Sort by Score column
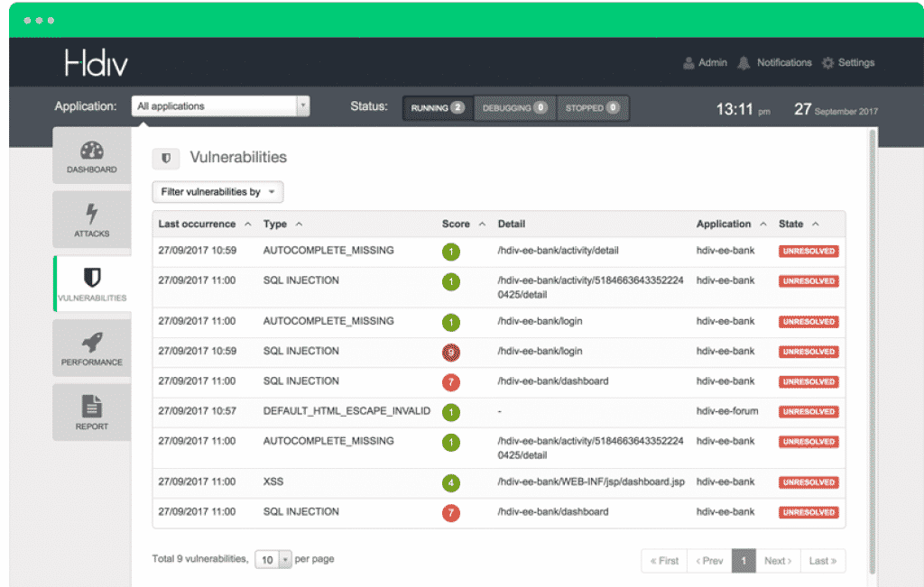Screen dimensions: 924x587 (x=464, y=224)
